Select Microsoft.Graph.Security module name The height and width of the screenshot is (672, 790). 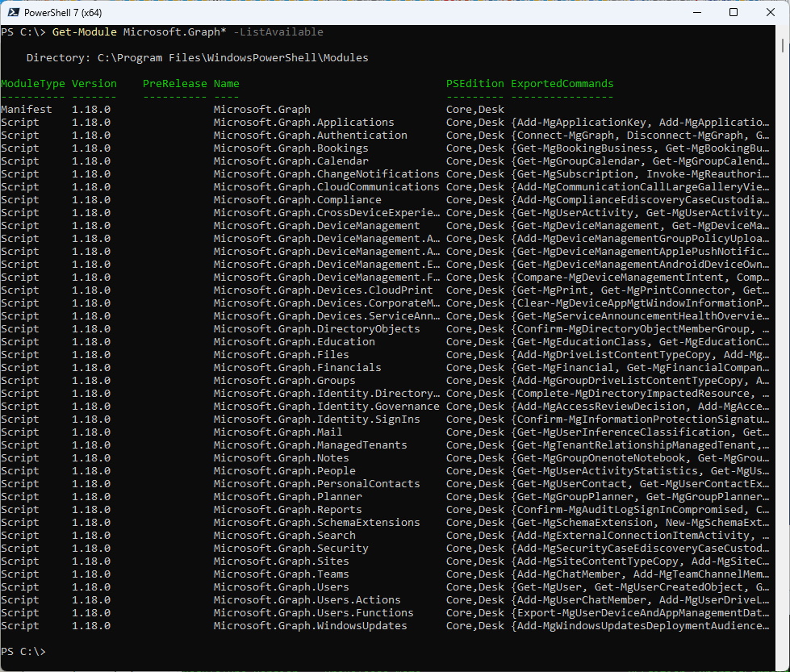291,548
